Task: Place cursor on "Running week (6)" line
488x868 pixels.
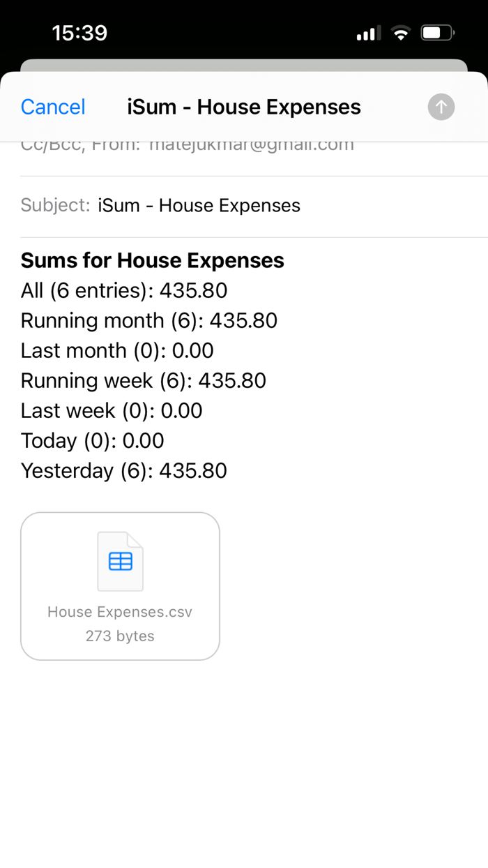Action: tap(143, 380)
